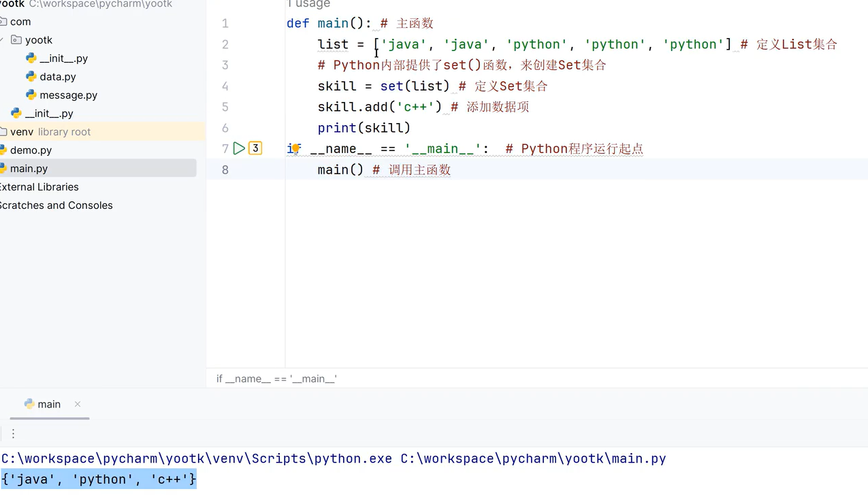Open data.py in project tree

pyautogui.click(x=58, y=77)
